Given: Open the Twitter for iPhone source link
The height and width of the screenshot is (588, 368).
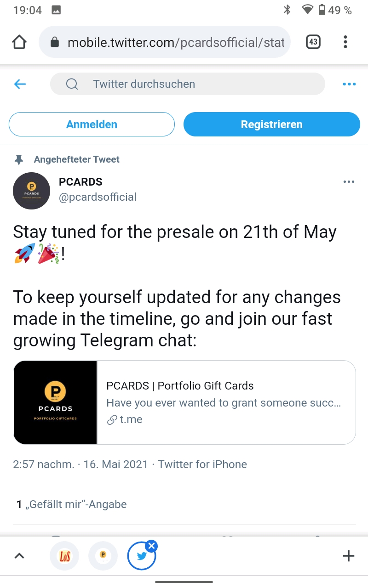Looking at the screenshot, I should pyautogui.click(x=202, y=464).
